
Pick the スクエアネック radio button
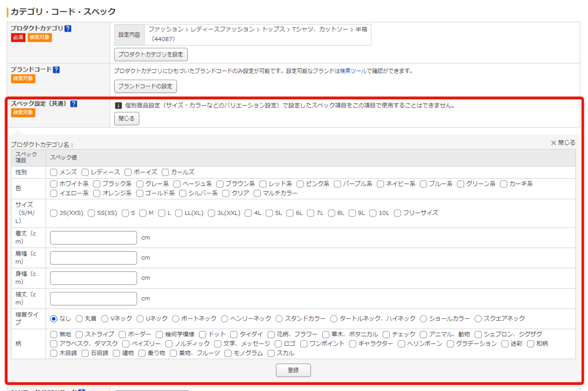478,319
